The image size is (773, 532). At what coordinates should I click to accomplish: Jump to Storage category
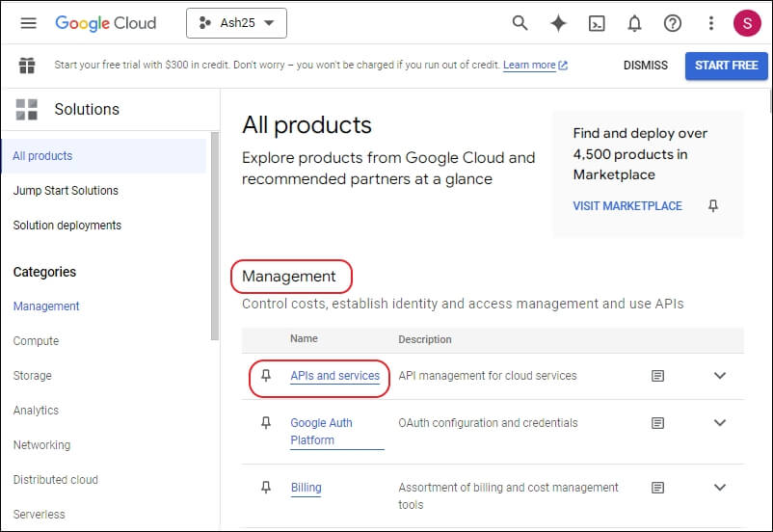click(33, 376)
